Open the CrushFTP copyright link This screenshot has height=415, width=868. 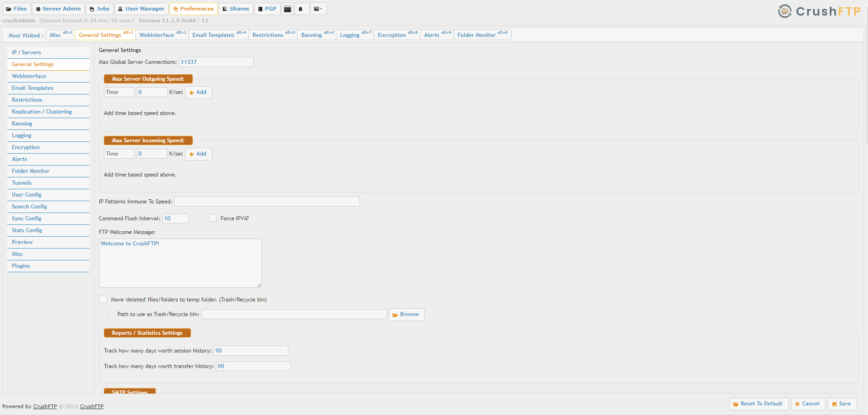point(92,406)
